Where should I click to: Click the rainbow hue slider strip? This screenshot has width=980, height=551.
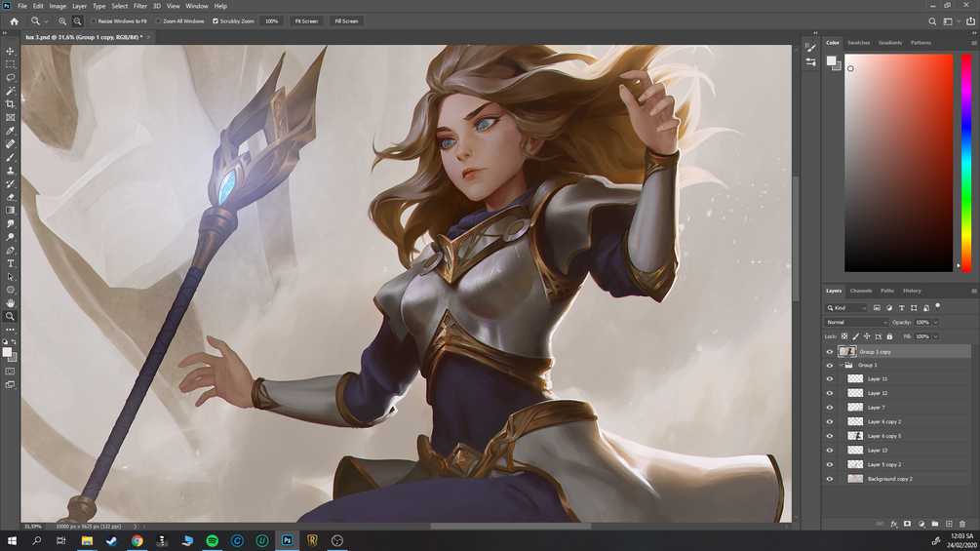(965, 163)
